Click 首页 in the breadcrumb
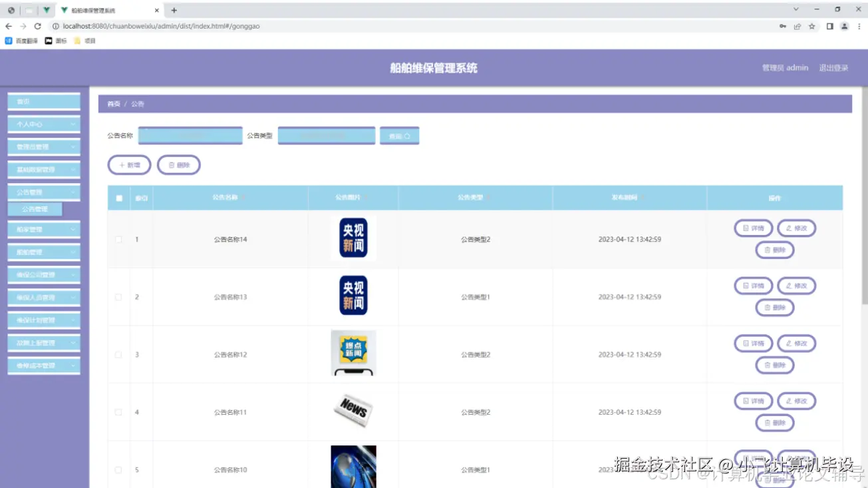Image resolution: width=868 pixels, height=488 pixels. [x=114, y=105]
